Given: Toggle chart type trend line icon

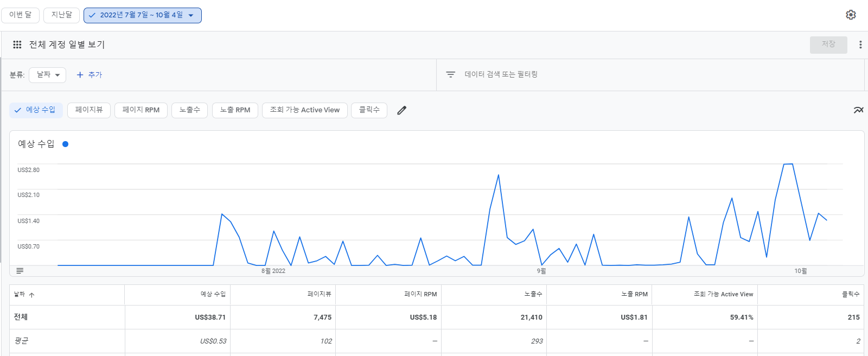Looking at the screenshot, I should coord(858,110).
